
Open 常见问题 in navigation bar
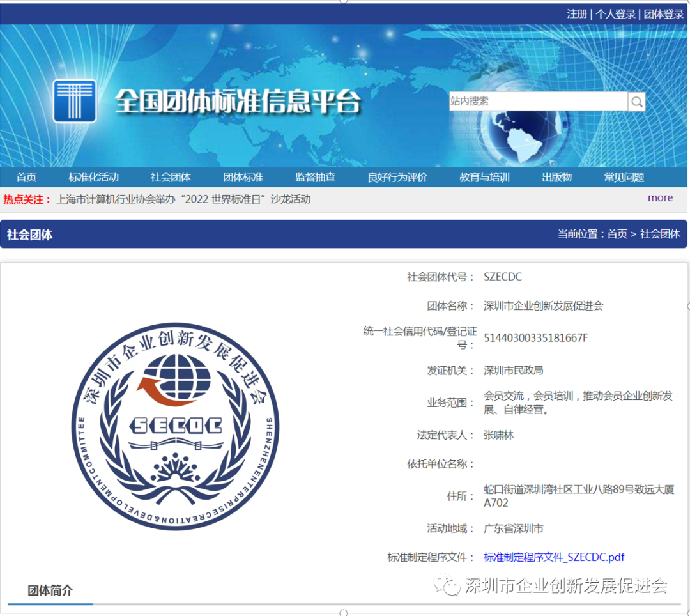[624, 178]
